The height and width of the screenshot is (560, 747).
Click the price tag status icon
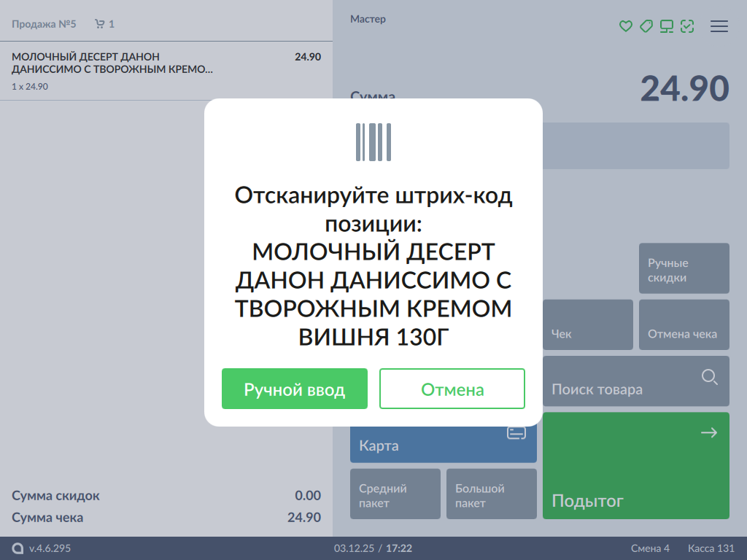646,26
